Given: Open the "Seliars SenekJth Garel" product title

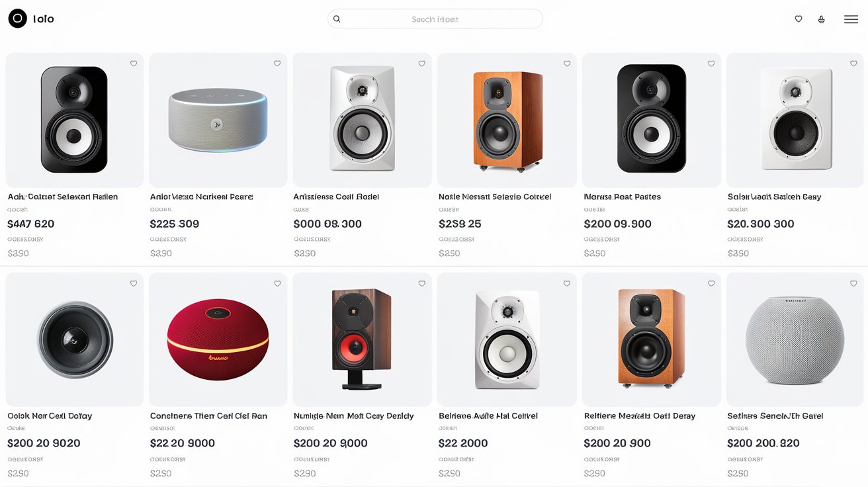Looking at the screenshot, I should click(775, 416).
